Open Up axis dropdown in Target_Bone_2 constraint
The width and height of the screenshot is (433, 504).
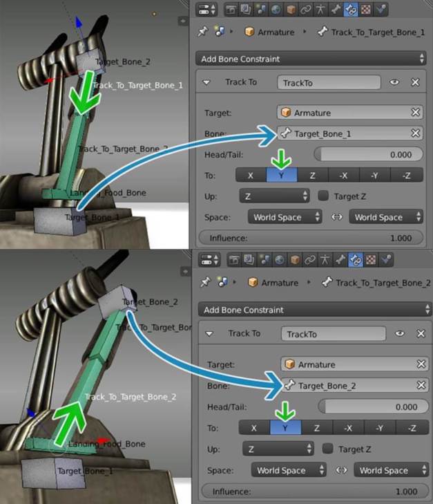278,449
